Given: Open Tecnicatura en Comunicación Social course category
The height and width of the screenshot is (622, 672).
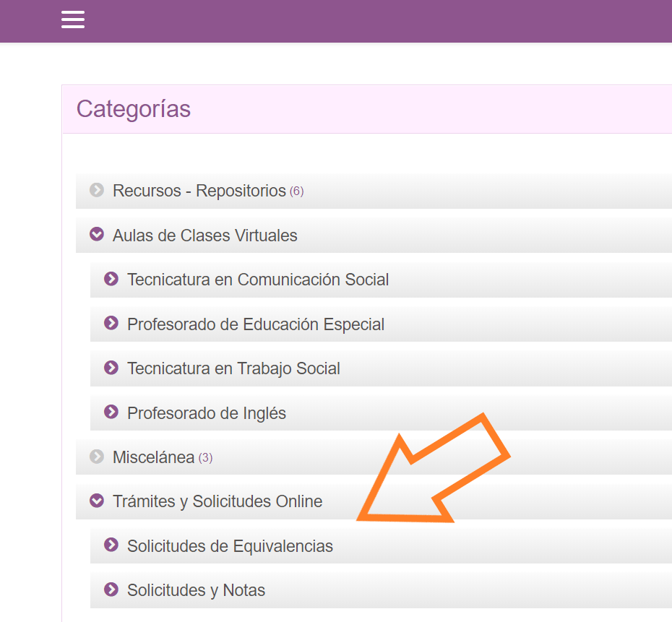Looking at the screenshot, I should 258,280.
